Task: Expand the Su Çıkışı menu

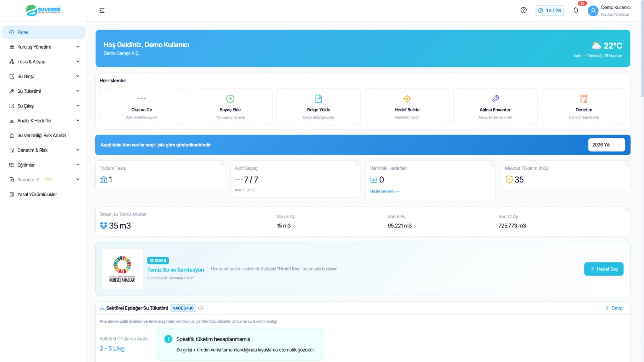Action: (x=43, y=106)
